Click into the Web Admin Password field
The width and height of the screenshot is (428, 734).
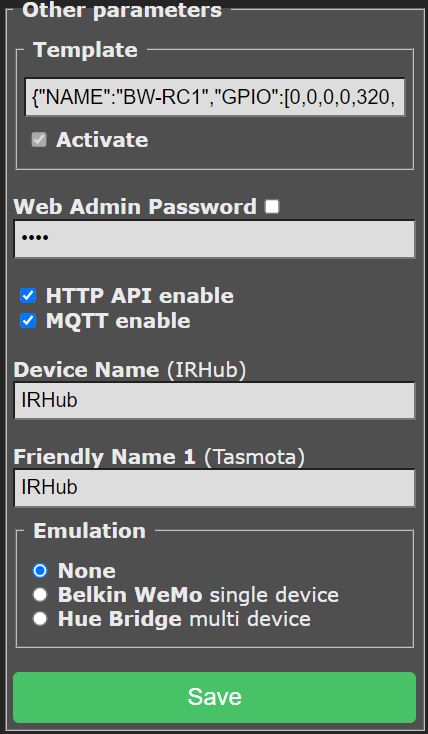tap(214, 239)
